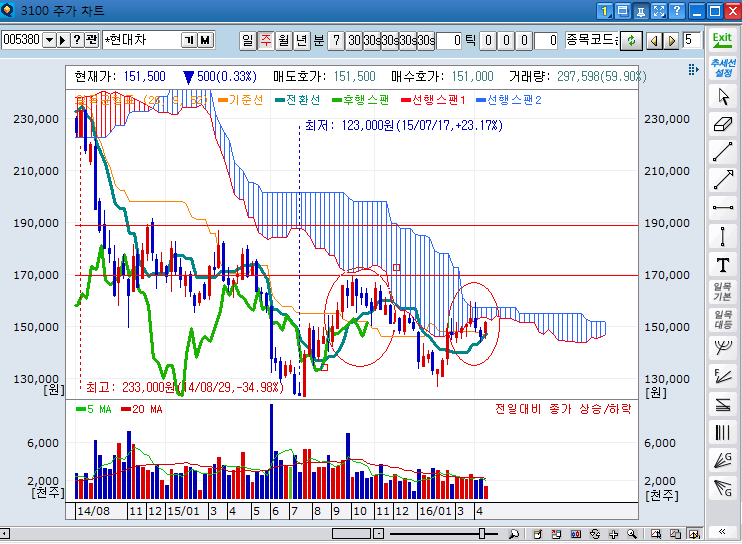Screen dimensions: 742x544
Task: Select the text annotation T tool
Action: coord(722,264)
